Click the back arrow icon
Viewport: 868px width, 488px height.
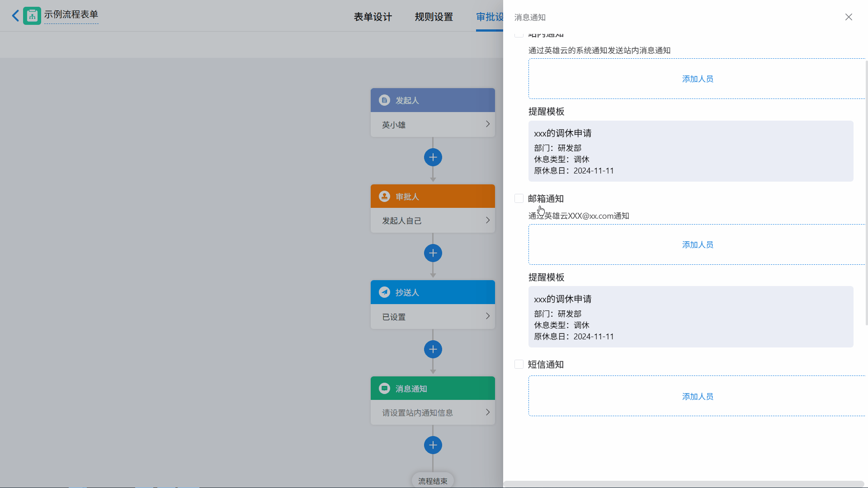coord(15,16)
